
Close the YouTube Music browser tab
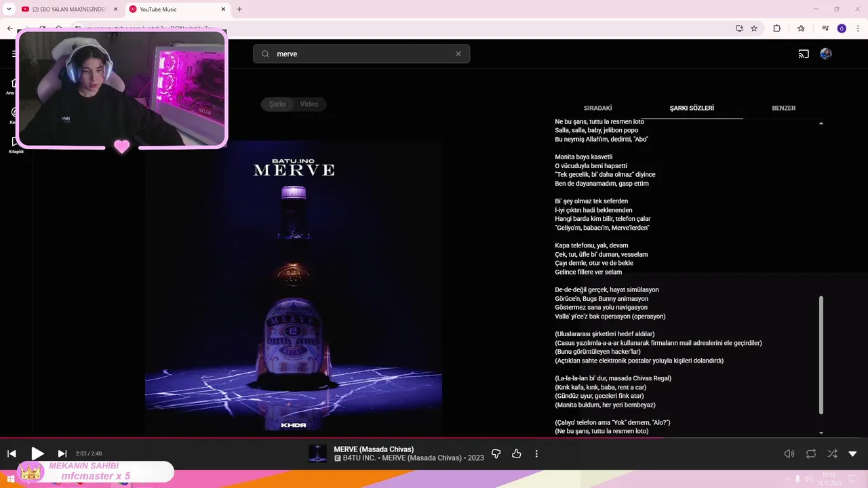click(223, 9)
